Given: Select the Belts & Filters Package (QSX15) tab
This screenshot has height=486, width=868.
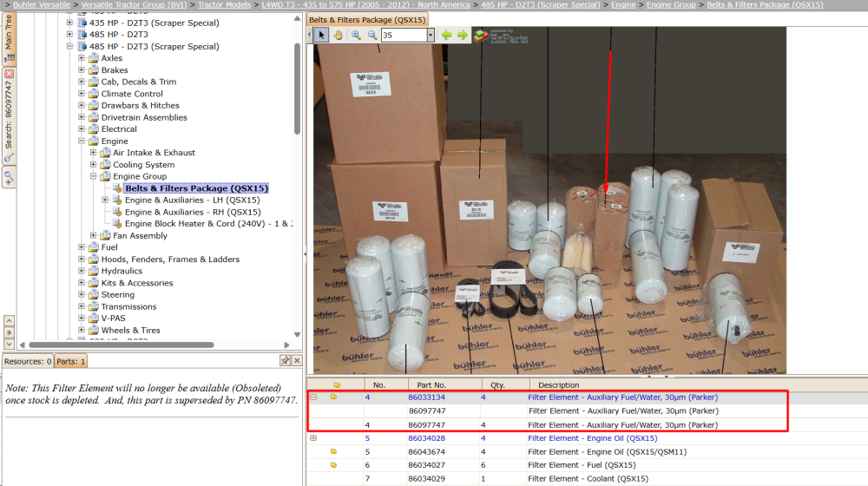Looking at the screenshot, I should click(367, 20).
